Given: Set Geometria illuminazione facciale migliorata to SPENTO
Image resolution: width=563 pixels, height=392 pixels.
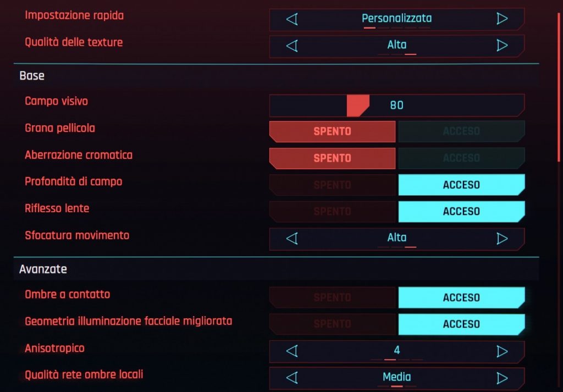Looking at the screenshot, I should click(x=332, y=324).
